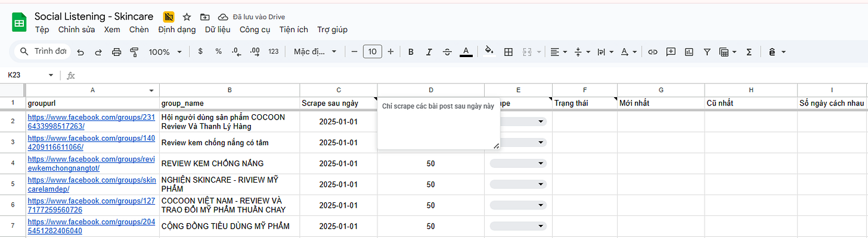The height and width of the screenshot is (238, 868).
Task: Click the merge cells icon
Action: click(526, 52)
